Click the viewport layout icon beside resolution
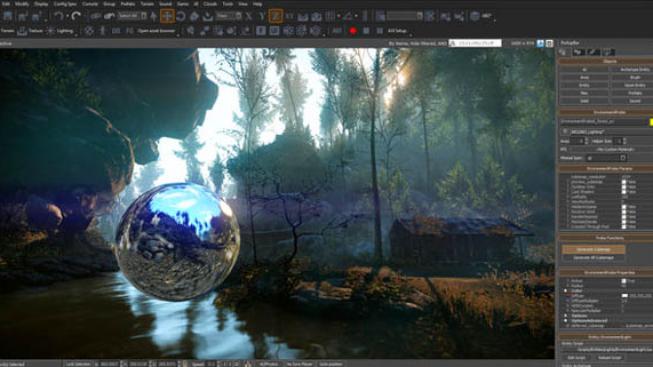Screen dimensions: 653x367 point(549,43)
